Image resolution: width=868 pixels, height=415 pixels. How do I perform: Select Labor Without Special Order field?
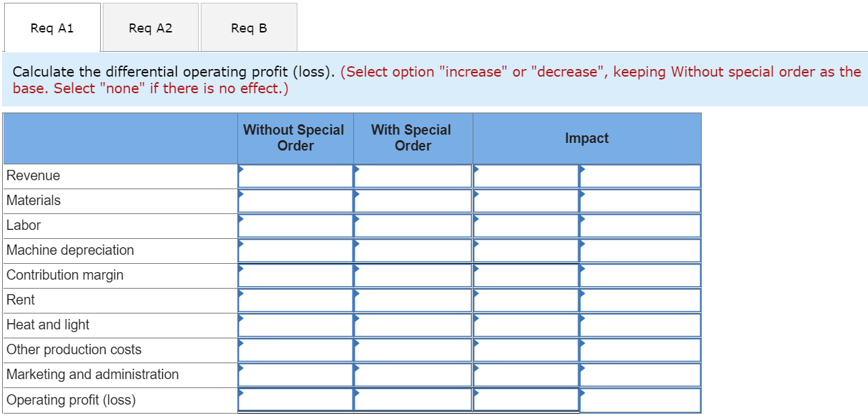pos(296,226)
